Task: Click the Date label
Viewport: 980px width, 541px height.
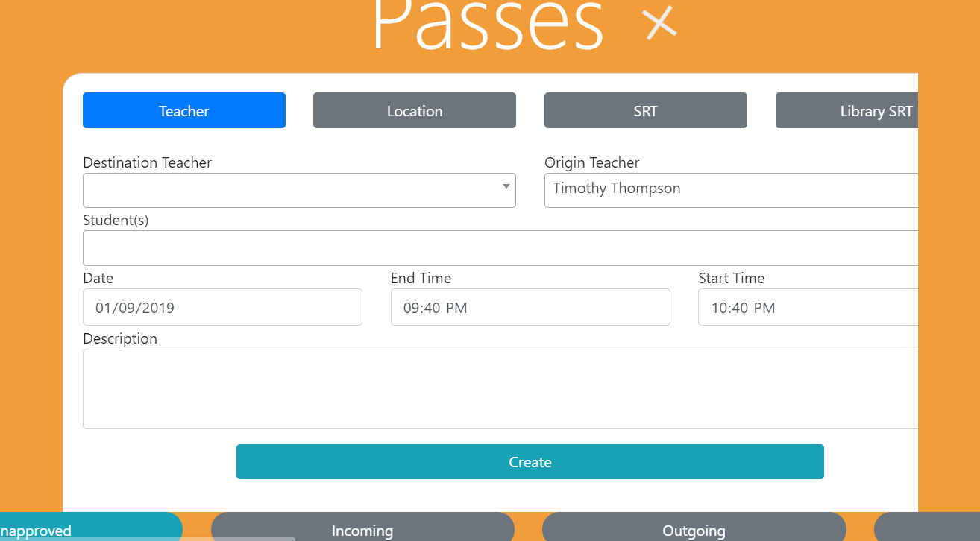Action: click(x=98, y=278)
